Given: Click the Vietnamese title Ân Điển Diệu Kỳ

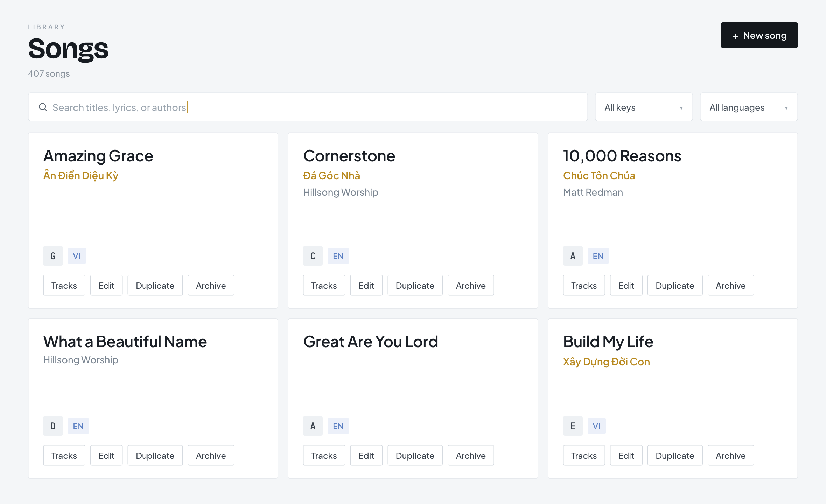Looking at the screenshot, I should 81,175.
